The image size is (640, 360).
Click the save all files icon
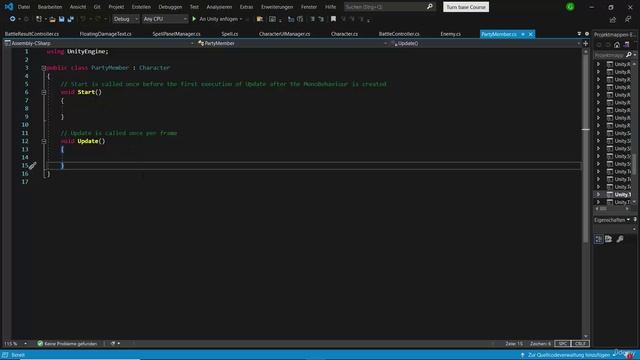(x=71, y=19)
